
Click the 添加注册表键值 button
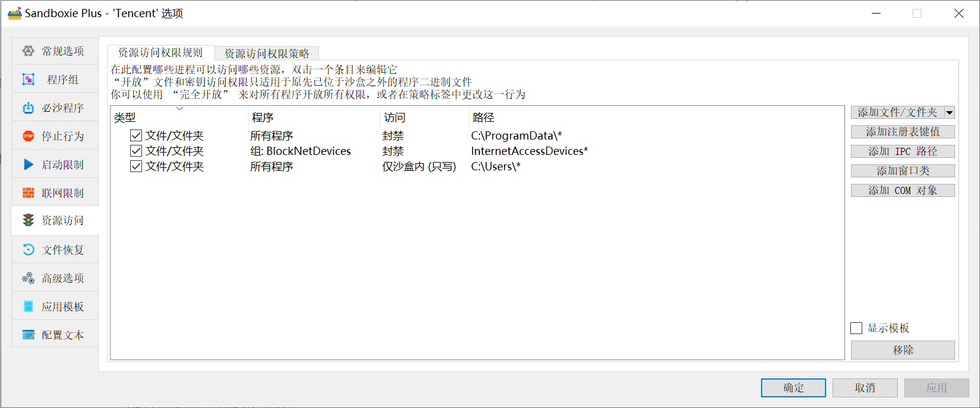(902, 132)
